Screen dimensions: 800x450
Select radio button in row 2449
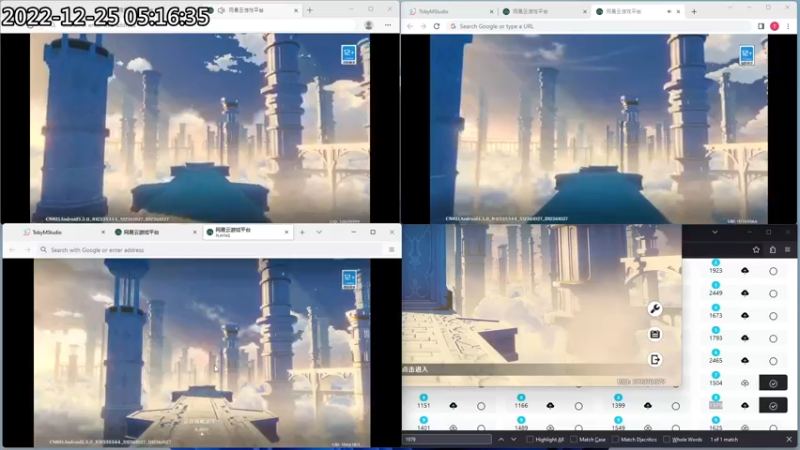[773, 293]
